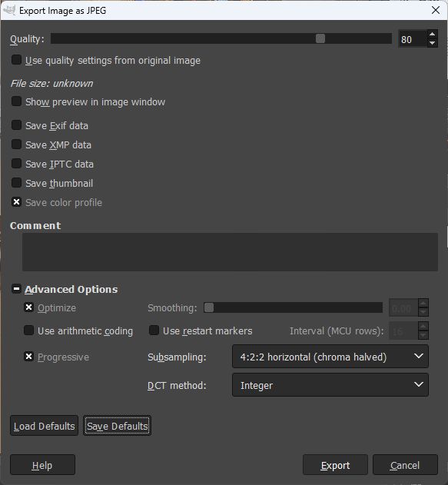Open Help for JPEG export
This screenshot has height=485, width=448.
pos(43,464)
